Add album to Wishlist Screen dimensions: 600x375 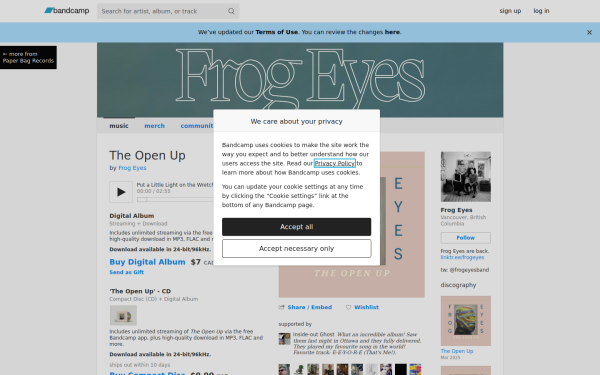tap(366, 307)
